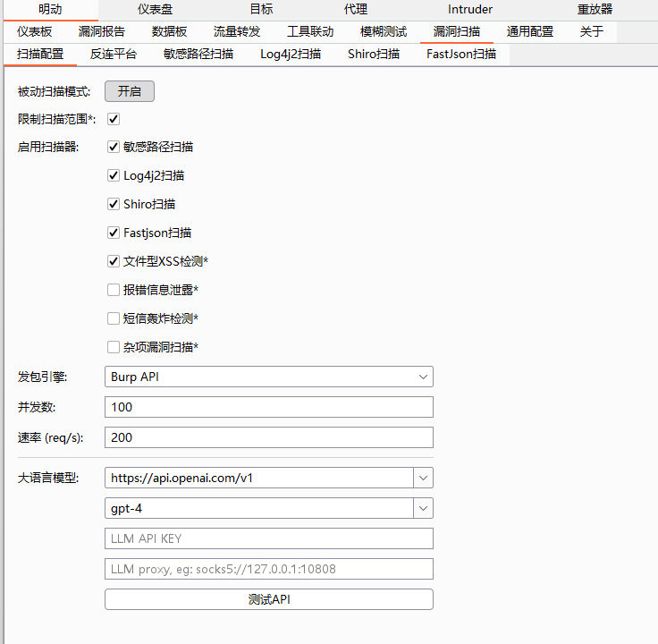Toggle the 敏感路径扫描 scanner checkbox
Viewport: 658px width, 644px height.
tap(114, 148)
